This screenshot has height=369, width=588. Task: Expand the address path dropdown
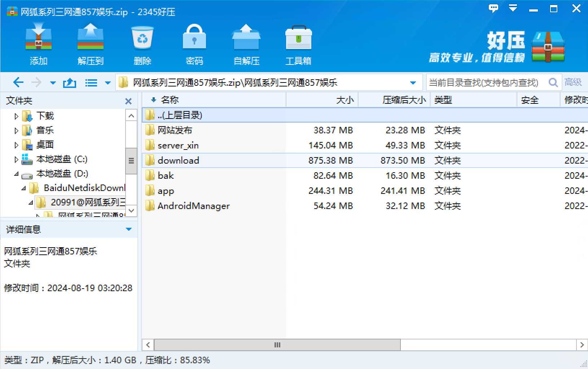pyautogui.click(x=413, y=83)
